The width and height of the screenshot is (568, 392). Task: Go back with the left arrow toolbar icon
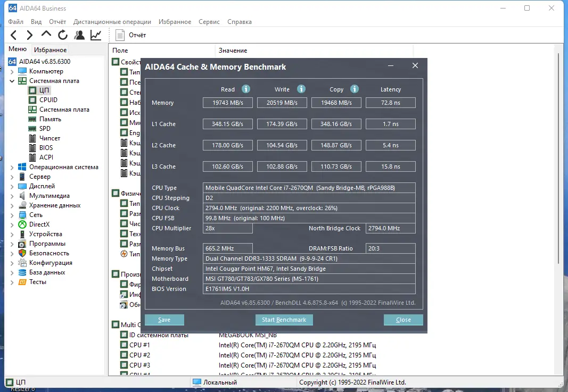coord(14,35)
